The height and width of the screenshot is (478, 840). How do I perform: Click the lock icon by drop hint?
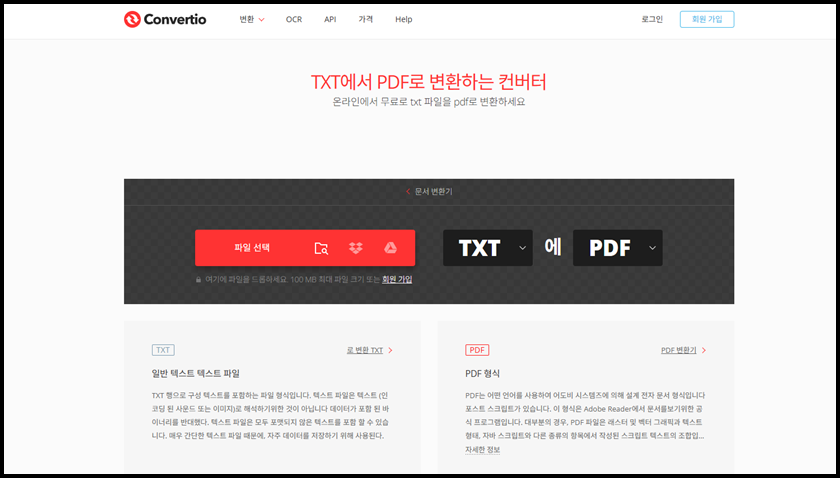(x=199, y=280)
